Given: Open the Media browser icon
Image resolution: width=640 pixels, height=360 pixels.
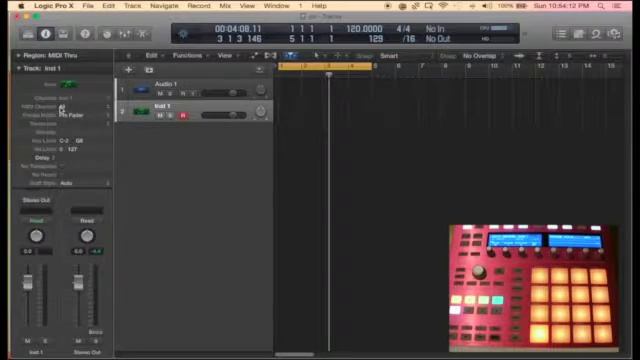Looking at the screenshot, I should pos(613,34).
